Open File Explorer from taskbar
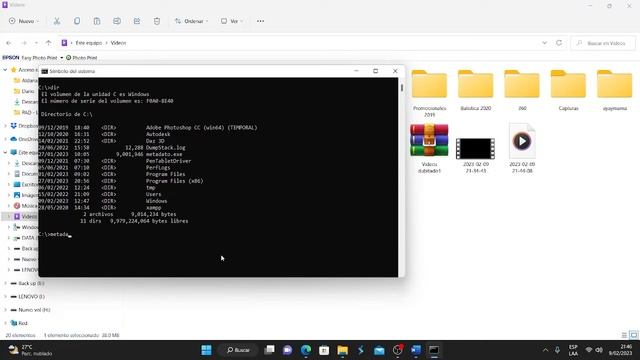640x360 pixels. point(342,350)
